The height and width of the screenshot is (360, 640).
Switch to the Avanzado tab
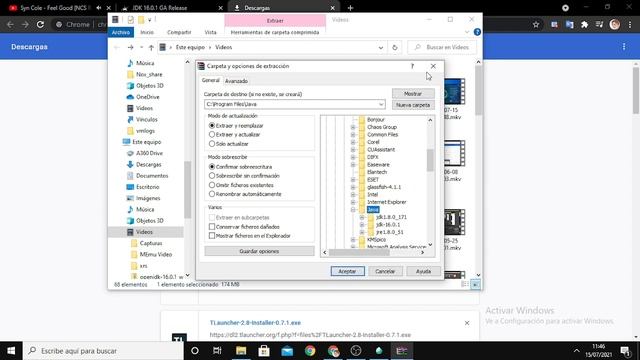coord(236,81)
